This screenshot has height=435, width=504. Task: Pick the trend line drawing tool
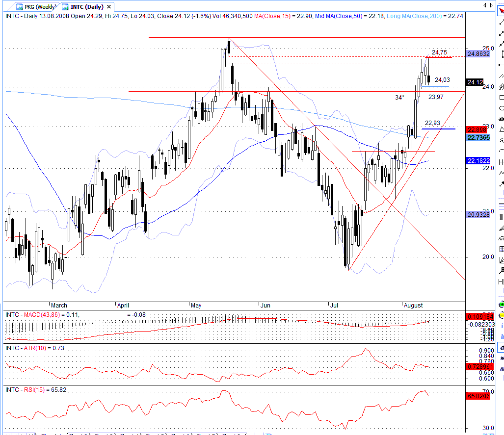(502, 22)
